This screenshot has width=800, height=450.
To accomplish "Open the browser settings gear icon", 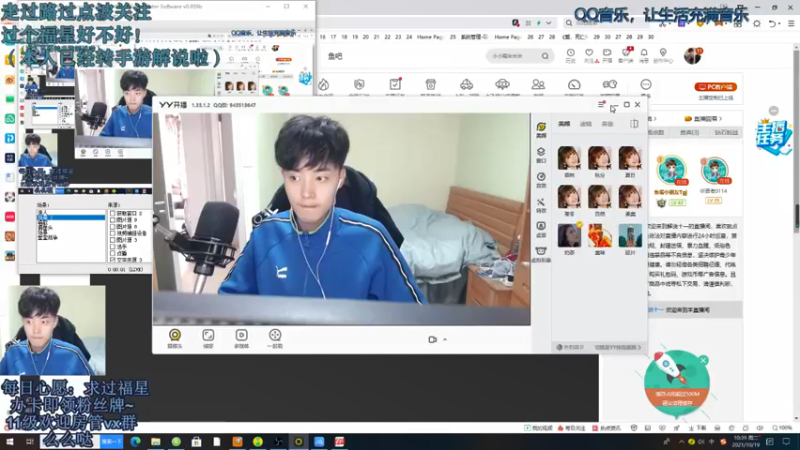I will click(757, 23).
